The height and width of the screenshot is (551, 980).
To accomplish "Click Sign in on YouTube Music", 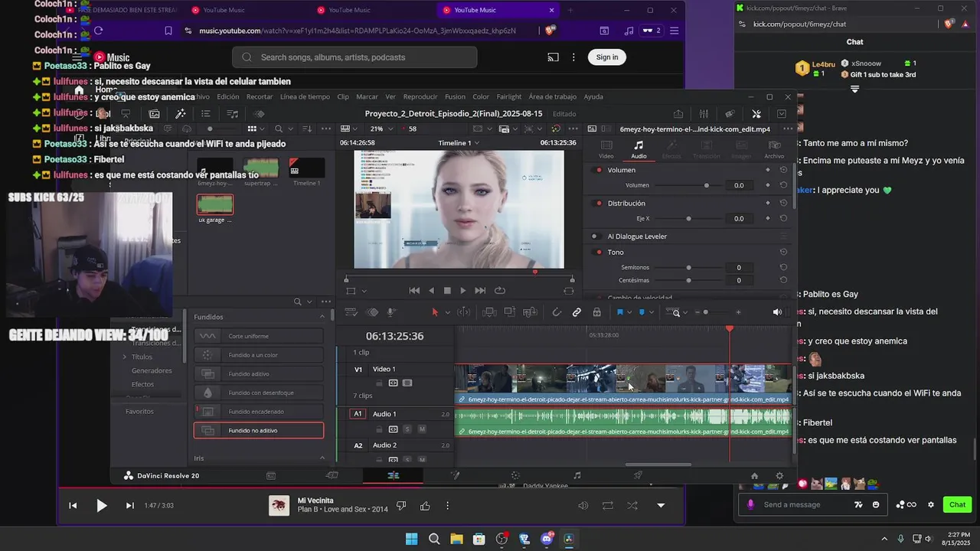I will point(607,57).
